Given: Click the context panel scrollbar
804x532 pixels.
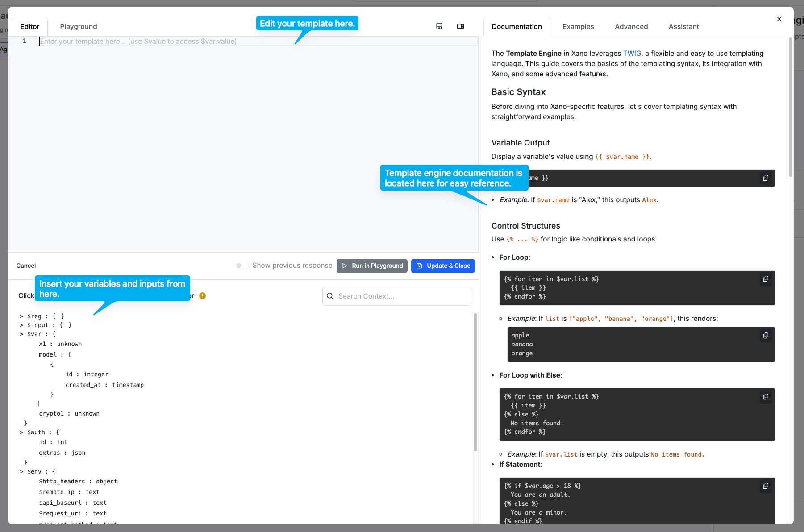Looking at the screenshot, I should tap(475, 382).
